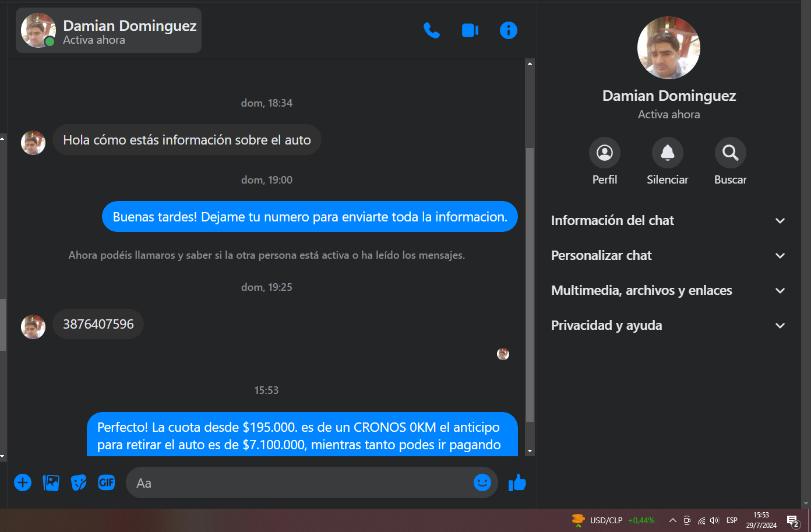Click the chat's vertical scrollbar thumb
This screenshot has height=532, width=811.
(530, 284)
